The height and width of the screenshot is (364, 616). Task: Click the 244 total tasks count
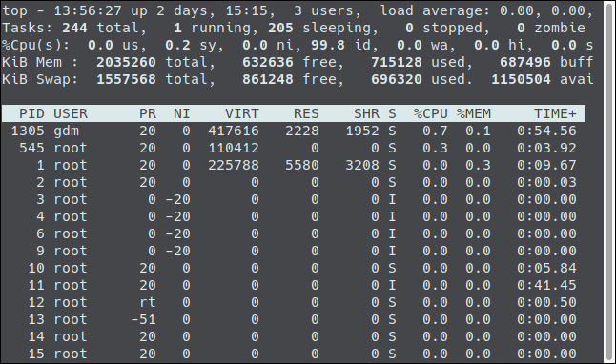74,28
